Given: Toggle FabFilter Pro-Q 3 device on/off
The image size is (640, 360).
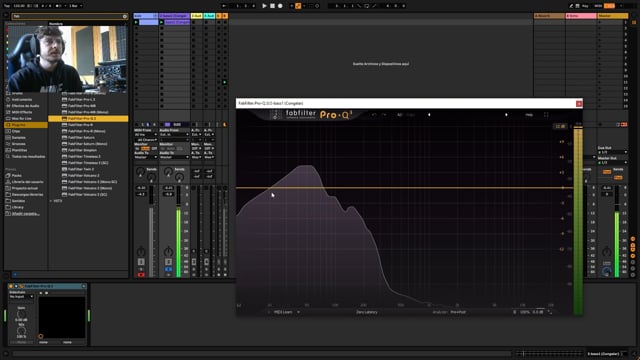Looking at the screenshot, I should [11, 286].
